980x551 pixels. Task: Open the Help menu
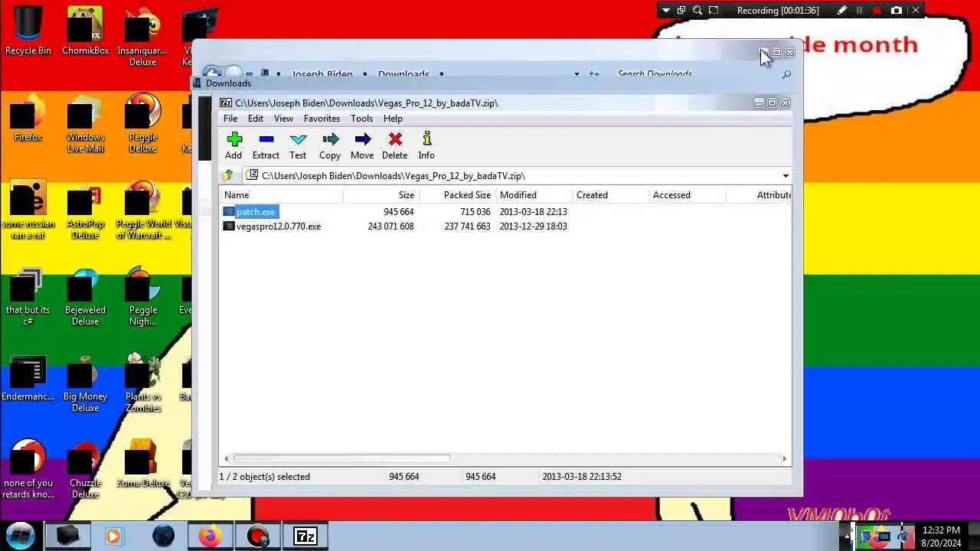click(393, 119)
